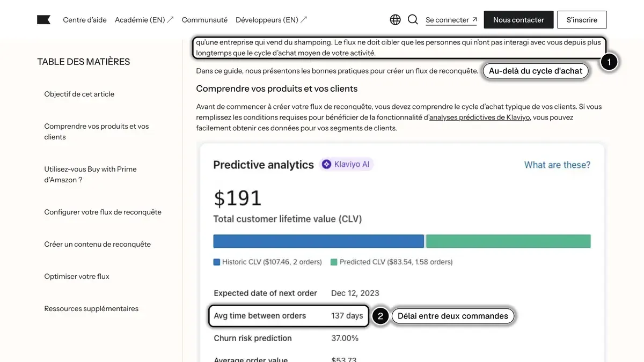Jump to Objectif de cet article
This screenshot has width=644, height=362.
tap(79, 94)
